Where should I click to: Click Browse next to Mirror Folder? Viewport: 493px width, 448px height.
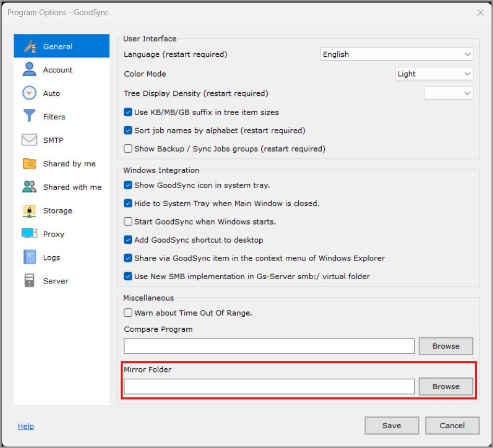tap(446, 387)
